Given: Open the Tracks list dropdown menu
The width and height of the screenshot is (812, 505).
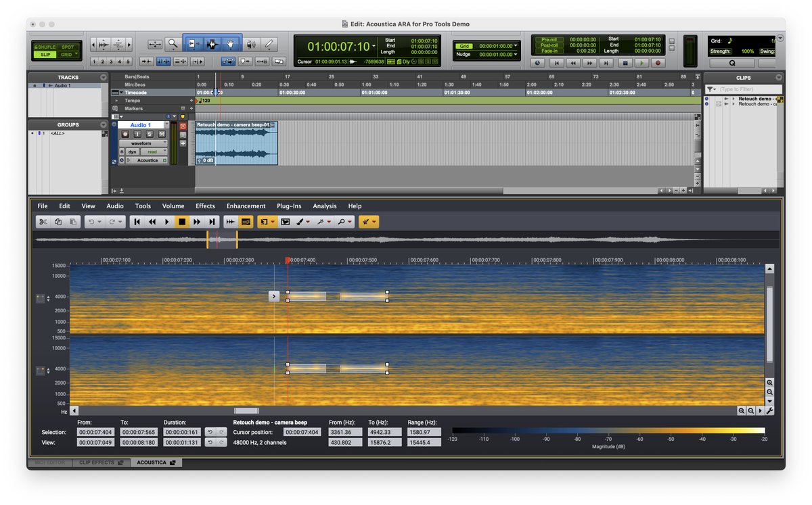Looking at the screenshot, I should pyautogui.click(x=103, y=78).
